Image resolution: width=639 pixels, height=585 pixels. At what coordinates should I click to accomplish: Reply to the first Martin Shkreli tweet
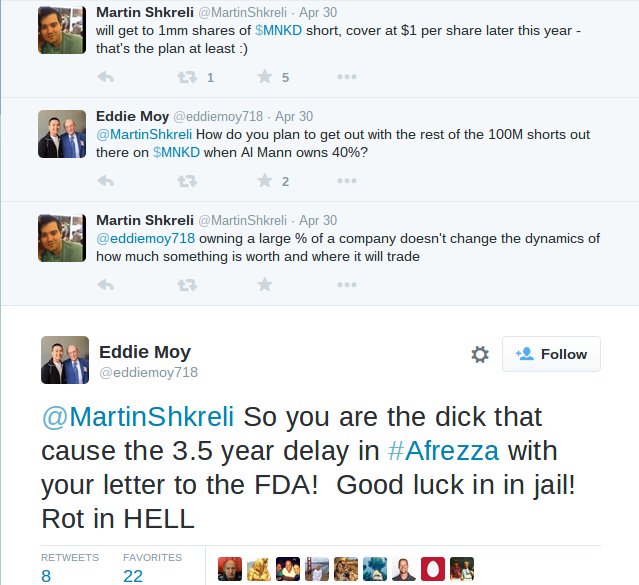coord(105,77)
